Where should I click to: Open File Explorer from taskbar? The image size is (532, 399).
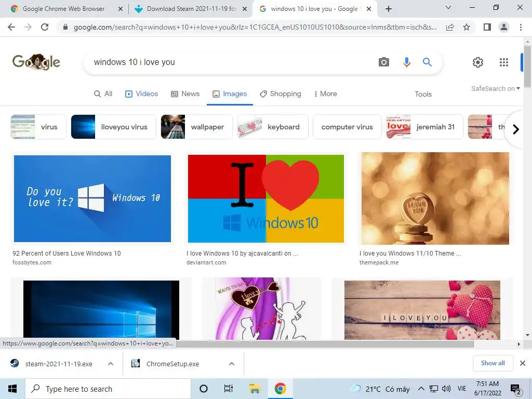255,389
